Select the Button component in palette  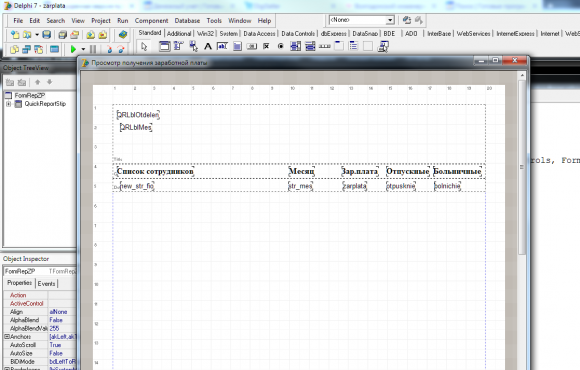click(252, 46)
